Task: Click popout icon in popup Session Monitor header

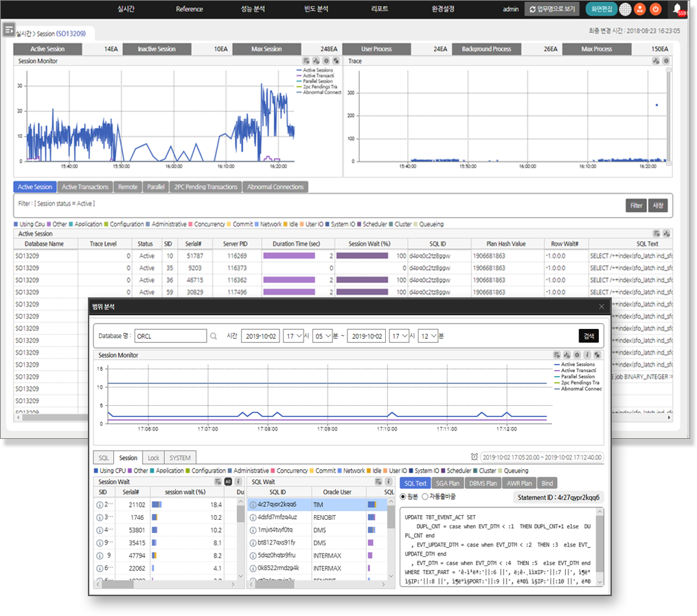Action: (x=597, y=354)
